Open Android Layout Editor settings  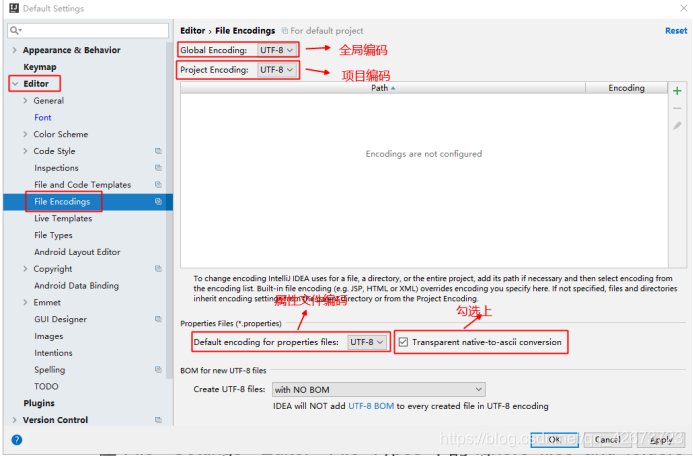pos(77,252)
